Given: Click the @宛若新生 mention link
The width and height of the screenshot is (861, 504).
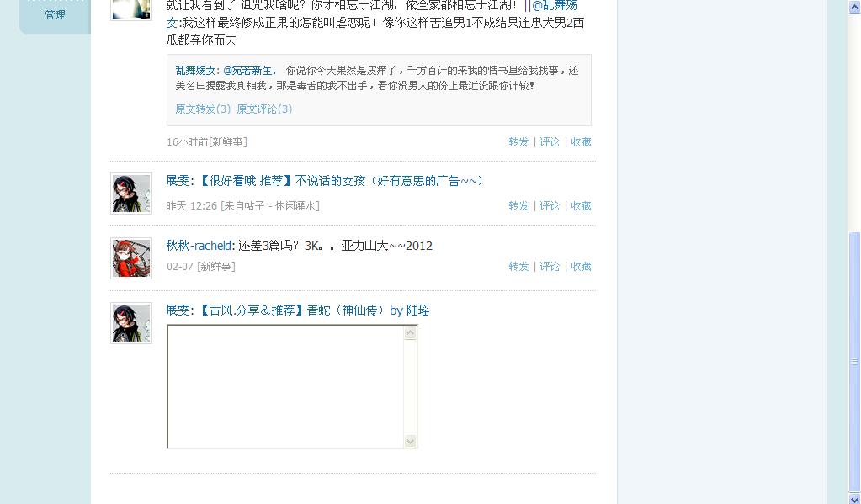Looking at the screenshot, I should 247,71.
